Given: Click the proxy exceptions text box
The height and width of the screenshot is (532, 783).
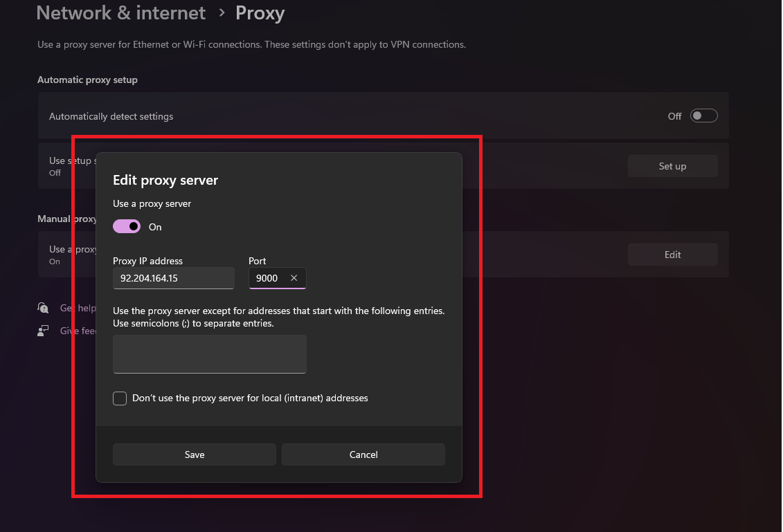Looking at the screenshot, I should click(209, 354).
